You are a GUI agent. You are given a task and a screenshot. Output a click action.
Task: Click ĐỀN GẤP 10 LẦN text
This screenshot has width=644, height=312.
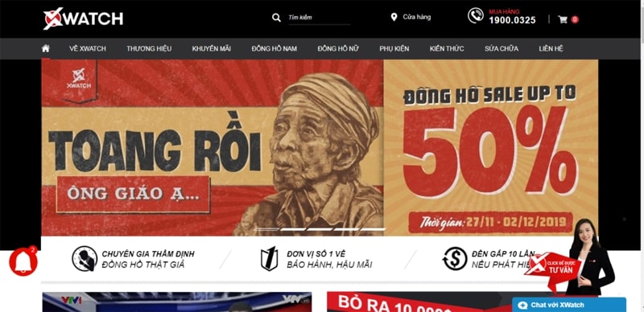click(x=503, y=254)
